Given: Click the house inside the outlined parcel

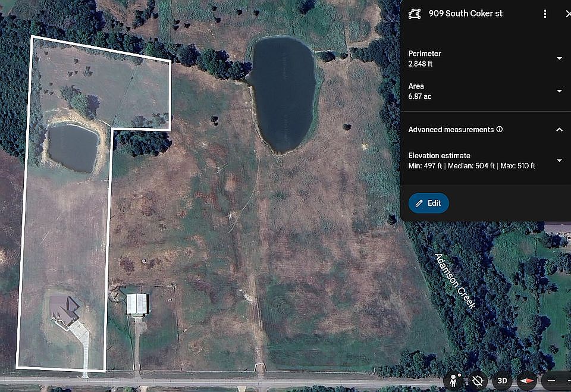Looking at the screenshot, I should [x=64, y=309].
